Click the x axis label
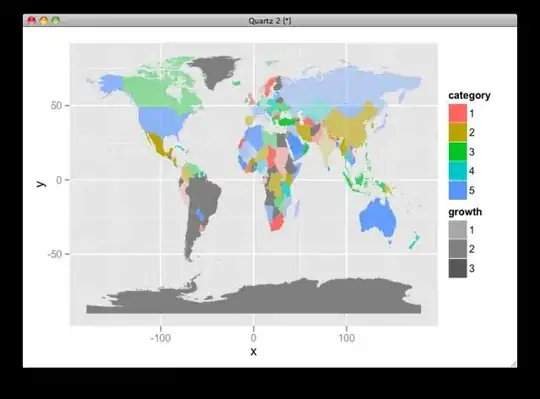This screenshot has height=399, width=540. [x=253, y=351]
